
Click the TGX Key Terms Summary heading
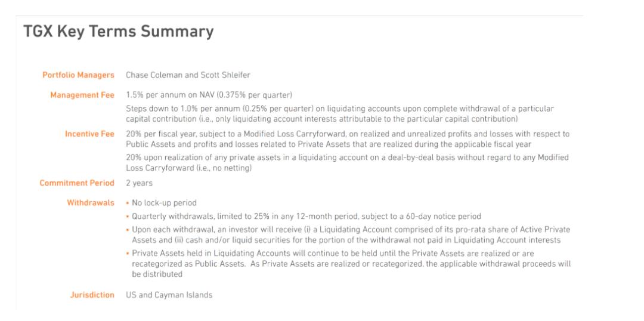coord(118,32)
